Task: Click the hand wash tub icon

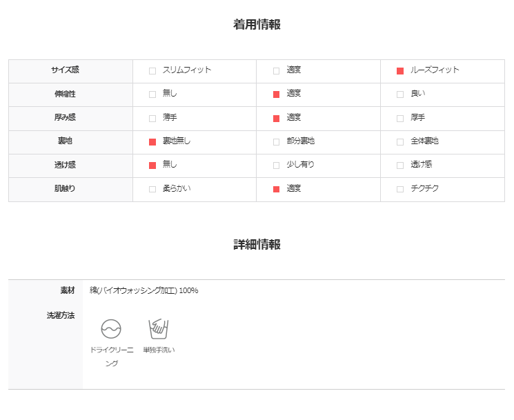Action: click(x=159, y=329)
